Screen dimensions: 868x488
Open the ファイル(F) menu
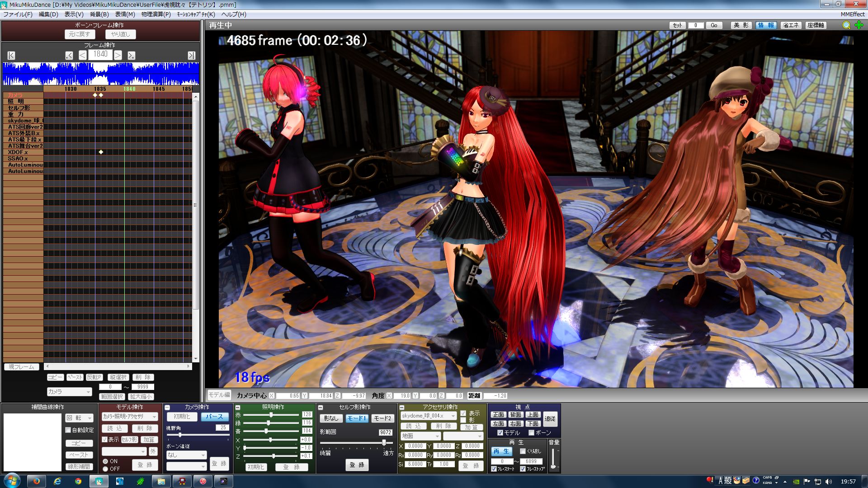(x=18, y=14)
